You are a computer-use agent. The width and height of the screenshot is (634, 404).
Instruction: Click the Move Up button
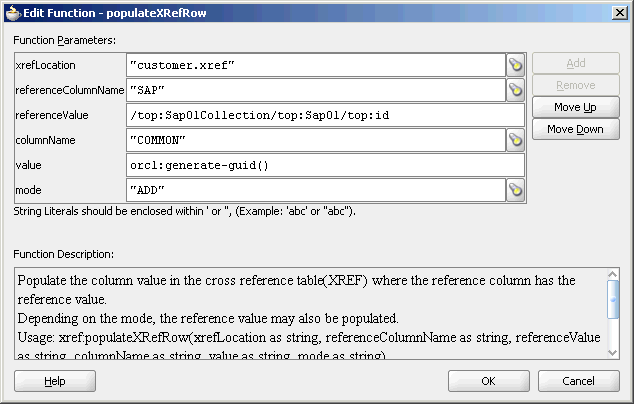[576, 107]
